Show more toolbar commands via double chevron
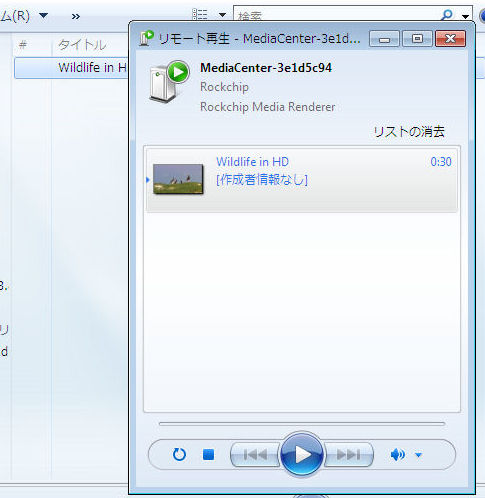This screenshot has width=485, height=498. click(76, 16)
